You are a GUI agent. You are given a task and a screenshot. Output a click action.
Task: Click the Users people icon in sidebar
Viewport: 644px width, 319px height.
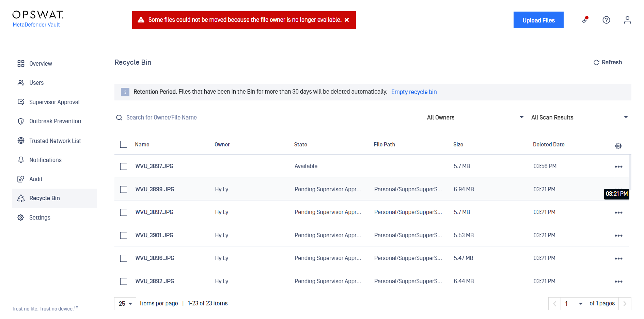click(21, 83)
